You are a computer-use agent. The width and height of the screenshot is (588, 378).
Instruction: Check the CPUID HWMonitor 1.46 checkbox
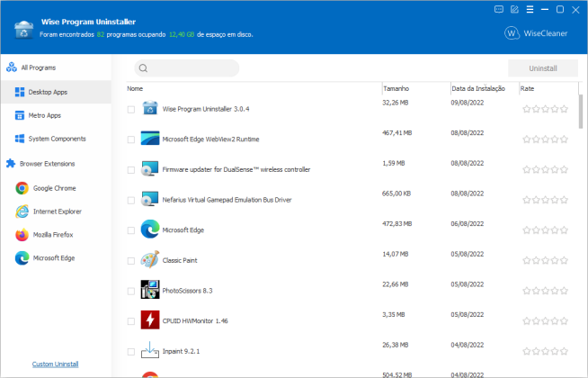[x=131, y=321]
